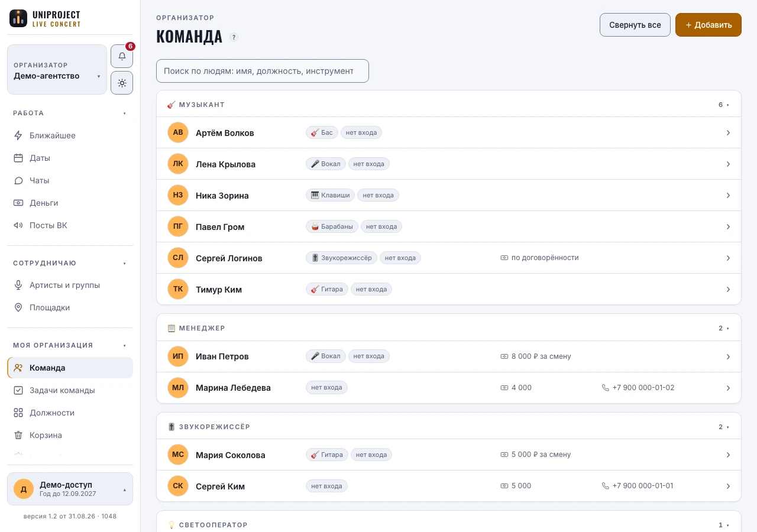Collapse the Работа sidebar section
Image resolution: width=757 pixels, height=532 pixels.
pyautogui.click(x=70, y=113)
